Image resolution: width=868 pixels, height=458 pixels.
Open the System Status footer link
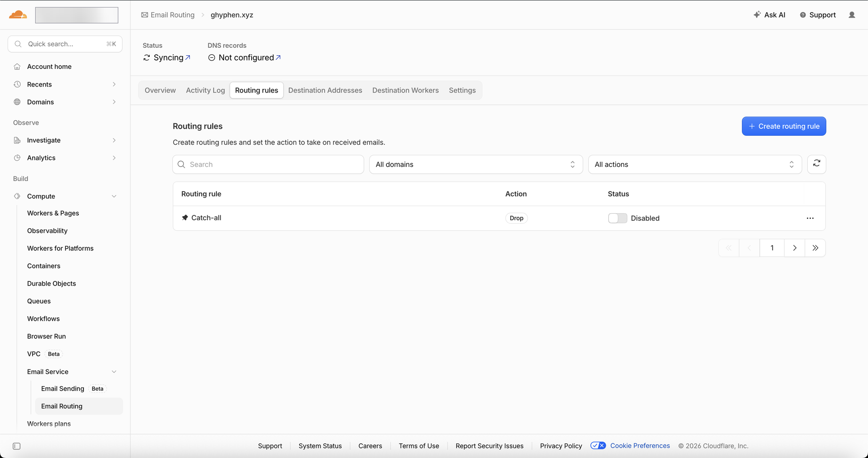pyautogui.click(x=320, y=446)
